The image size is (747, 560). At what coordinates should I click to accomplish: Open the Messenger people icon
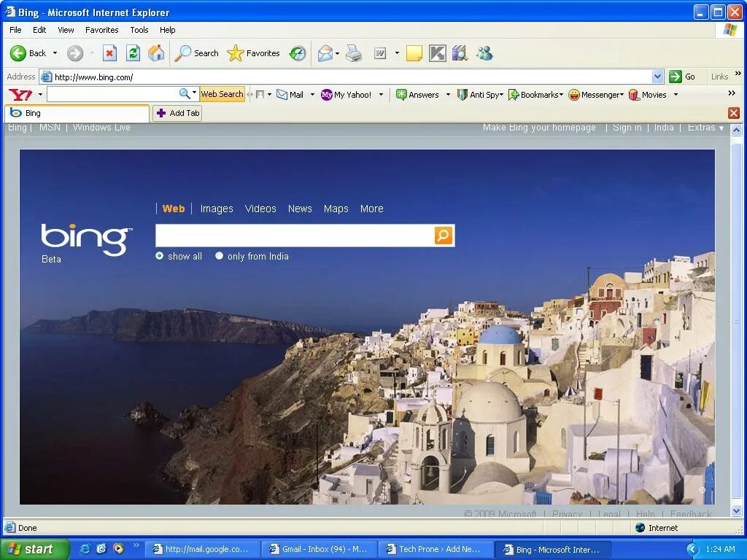(484, 53)
